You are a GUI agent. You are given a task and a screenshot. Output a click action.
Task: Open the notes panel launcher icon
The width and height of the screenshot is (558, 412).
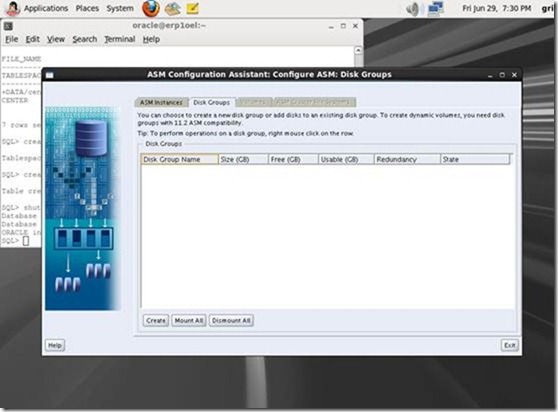click(193, 9)
